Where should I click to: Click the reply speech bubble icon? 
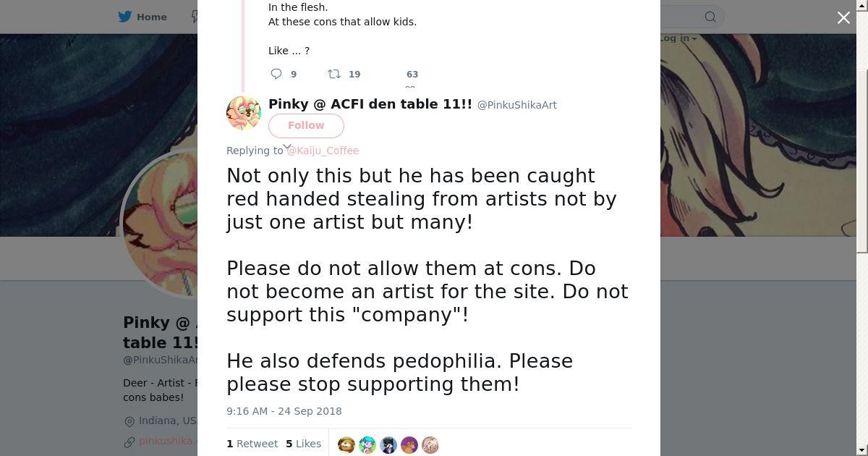click(276, 74)
